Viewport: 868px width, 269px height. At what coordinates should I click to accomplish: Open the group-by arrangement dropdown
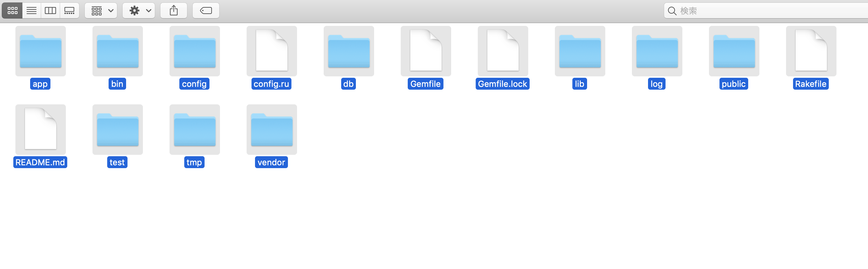pyautogui.click(x=101, y=11)
